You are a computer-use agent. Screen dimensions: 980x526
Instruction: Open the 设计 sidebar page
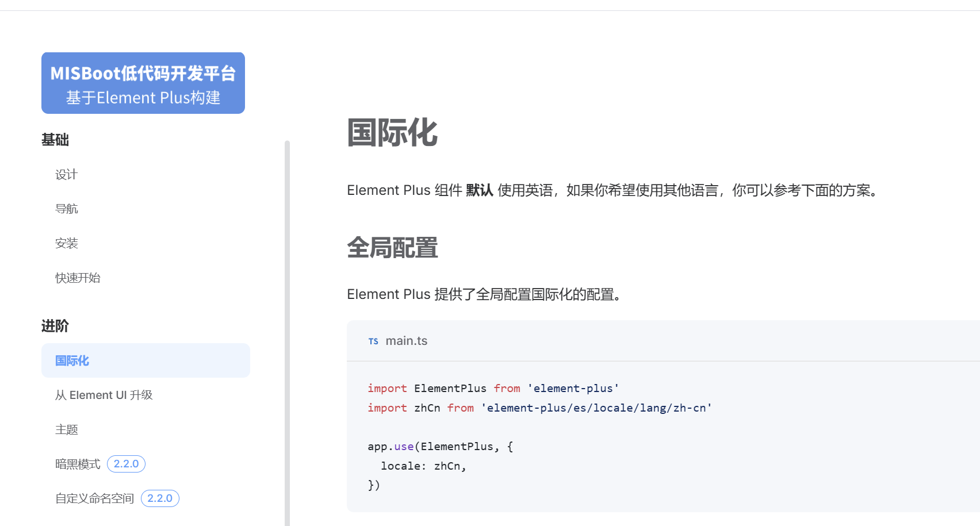(x=66, y=175)
